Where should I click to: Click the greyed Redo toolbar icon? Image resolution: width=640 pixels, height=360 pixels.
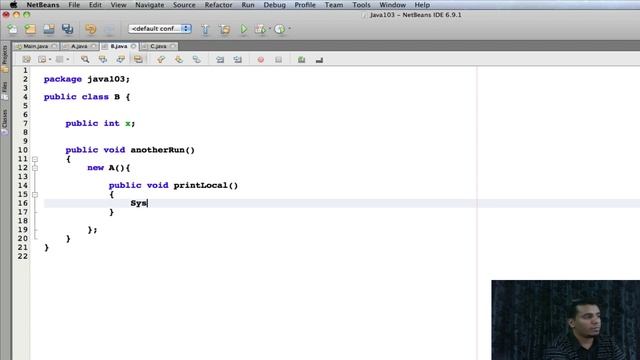tap(109, 29)
